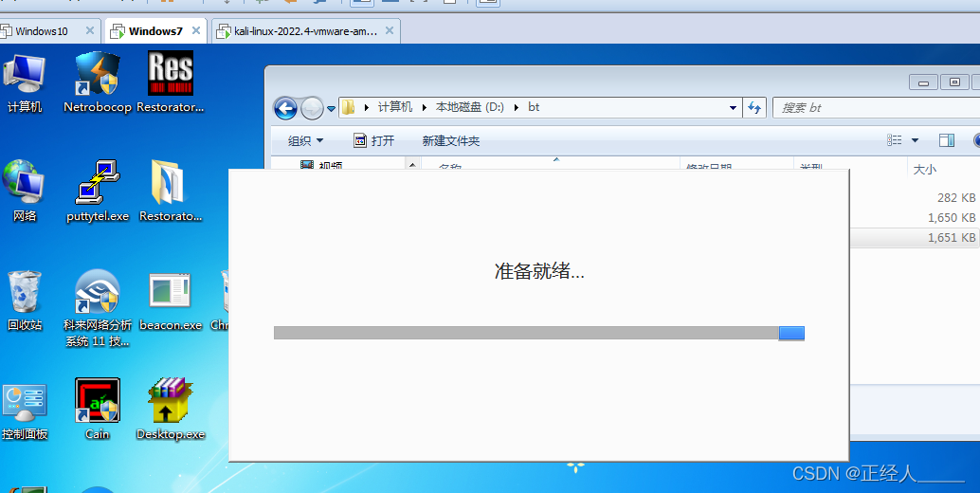Open the 网络 desktop icon
Viewport: 980px width, 493px height.
click(25, 191)
